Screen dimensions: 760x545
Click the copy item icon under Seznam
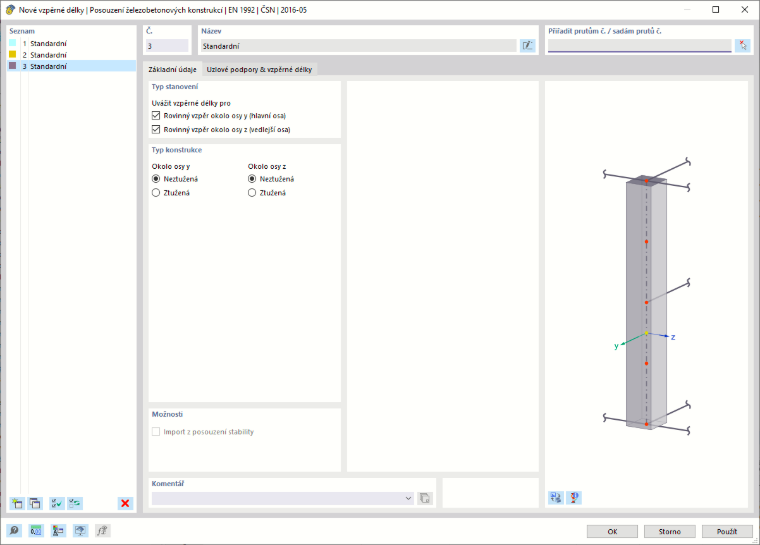click(x=35, y=503)
